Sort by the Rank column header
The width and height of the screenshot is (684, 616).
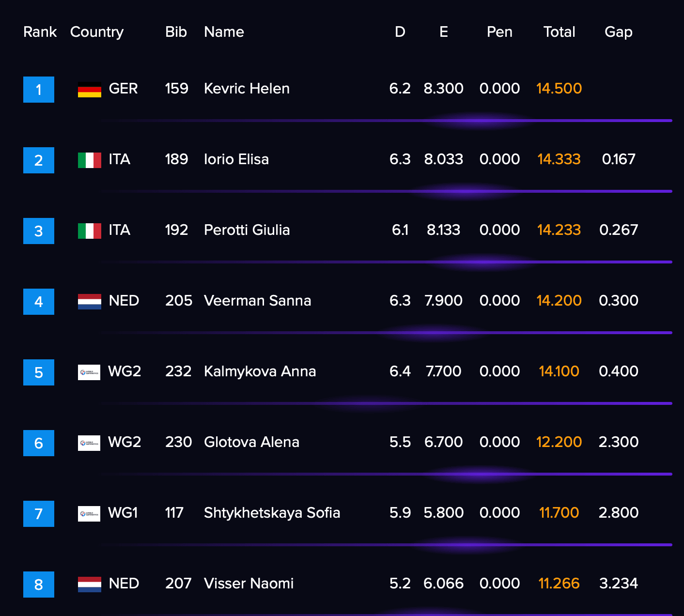pos(40,32)
